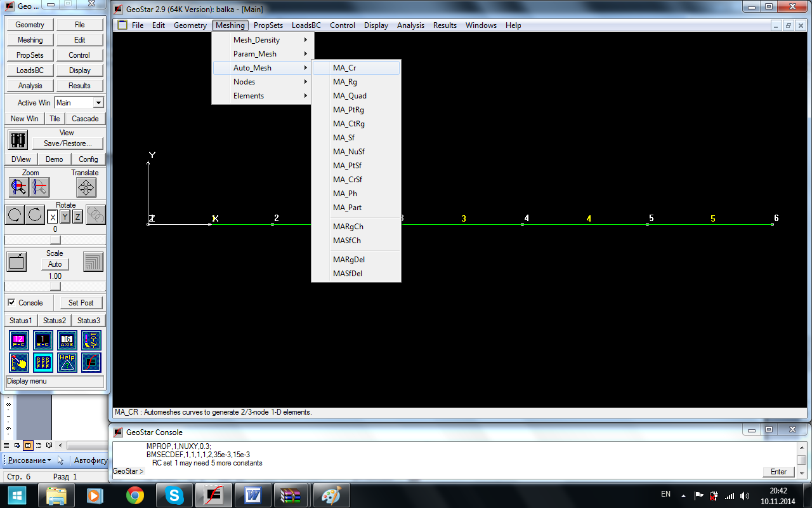
Task: Click the PAINT icon
Action: point(91,340)
